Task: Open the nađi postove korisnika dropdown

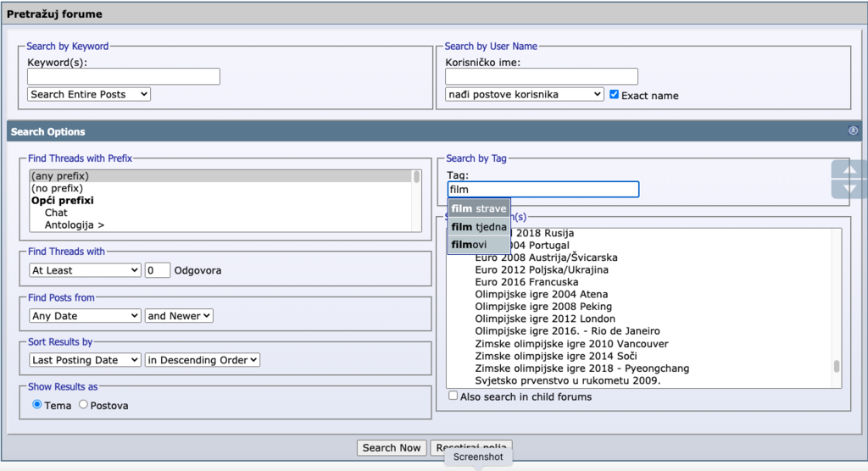Action: 524,95
